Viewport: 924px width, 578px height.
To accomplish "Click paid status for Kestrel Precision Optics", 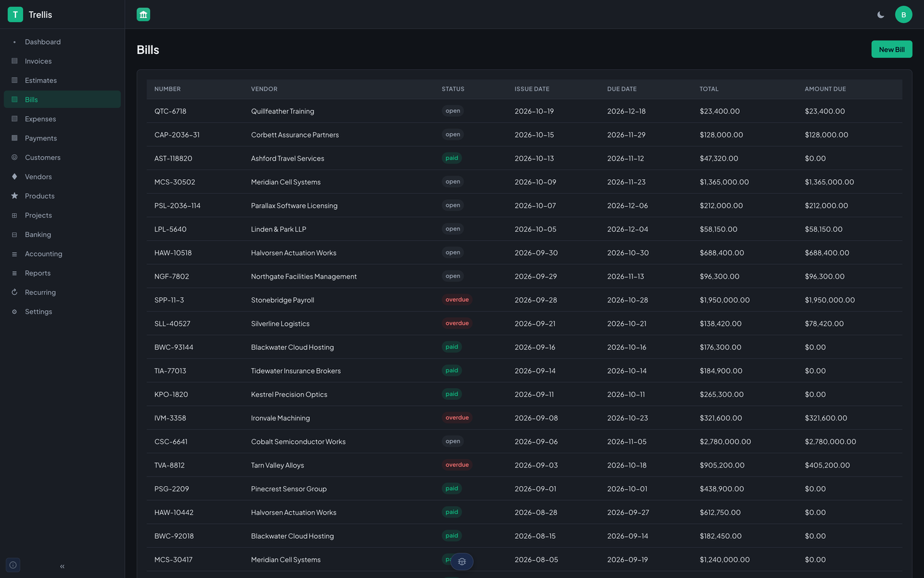I will pos(452,394).
